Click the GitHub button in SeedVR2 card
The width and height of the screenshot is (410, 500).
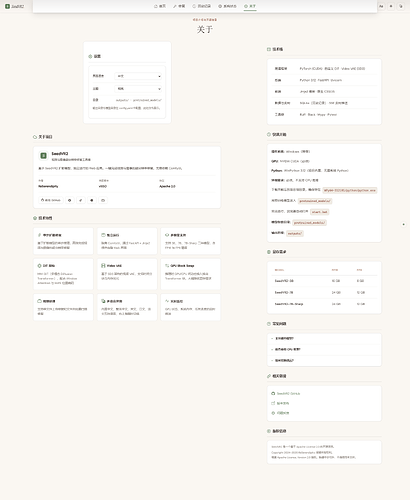51,200
